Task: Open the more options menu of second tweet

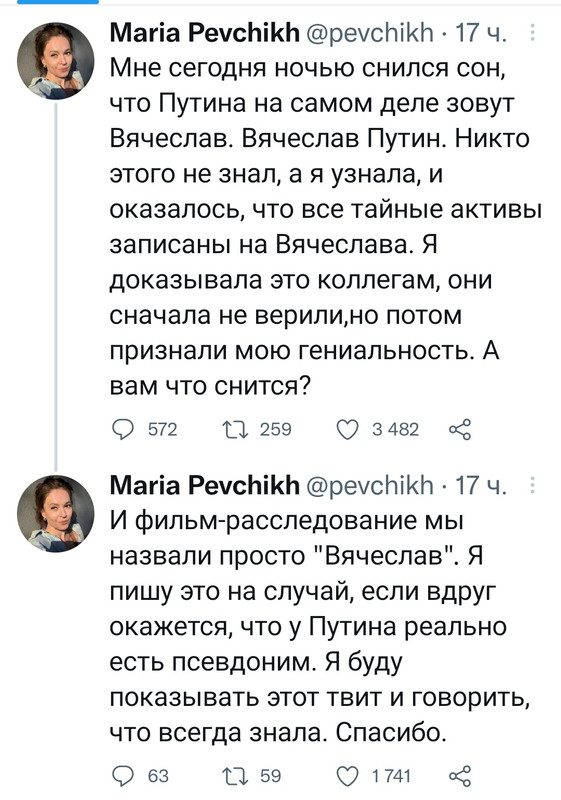Action: point(532,485)
